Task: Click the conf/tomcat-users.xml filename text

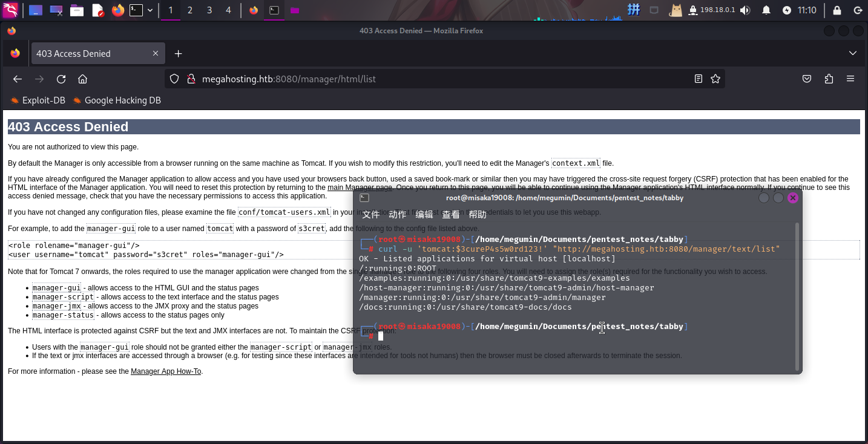Action: pyautogui.click(x=284, y=212)
